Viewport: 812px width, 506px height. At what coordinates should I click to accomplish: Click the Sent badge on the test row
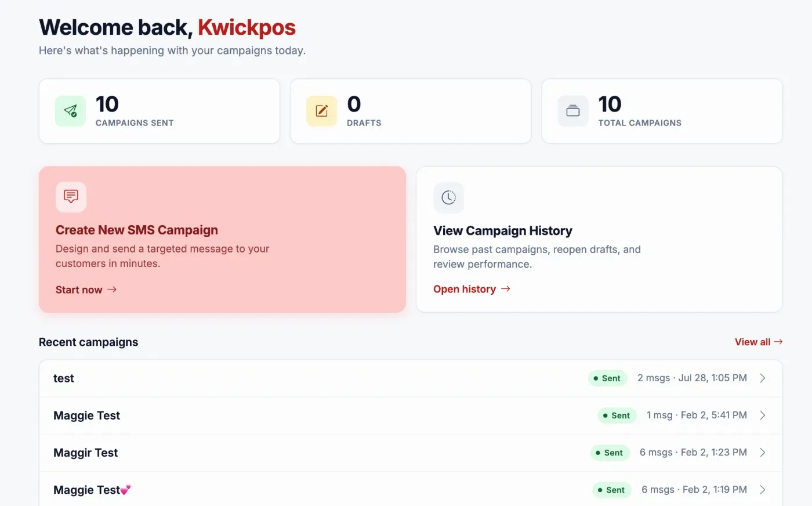pyautogui.click(x=607, y=378)
